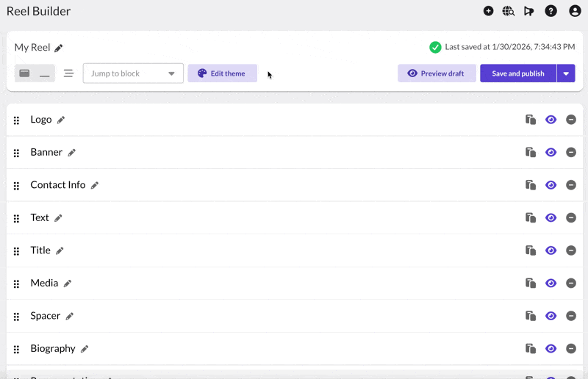Click the Reel Builder page title
Screen dimensions: 588x379
38,11
